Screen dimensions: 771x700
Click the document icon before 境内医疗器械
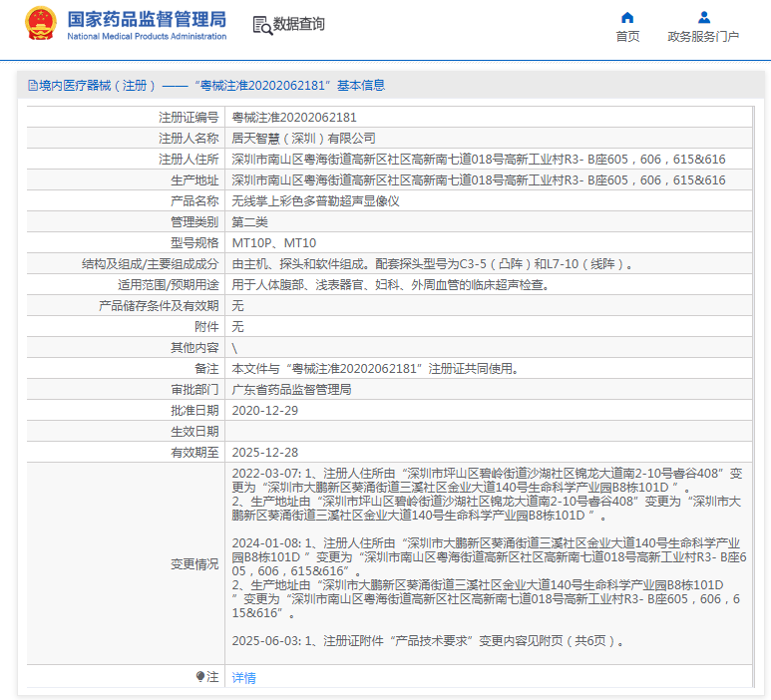(33, 86)
